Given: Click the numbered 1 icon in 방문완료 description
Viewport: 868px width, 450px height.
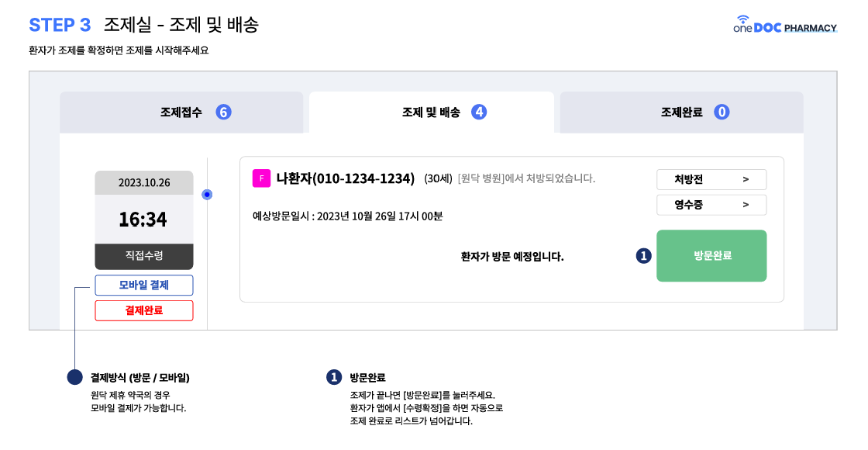Looking at the screenshot, I should tap(334, 378).
